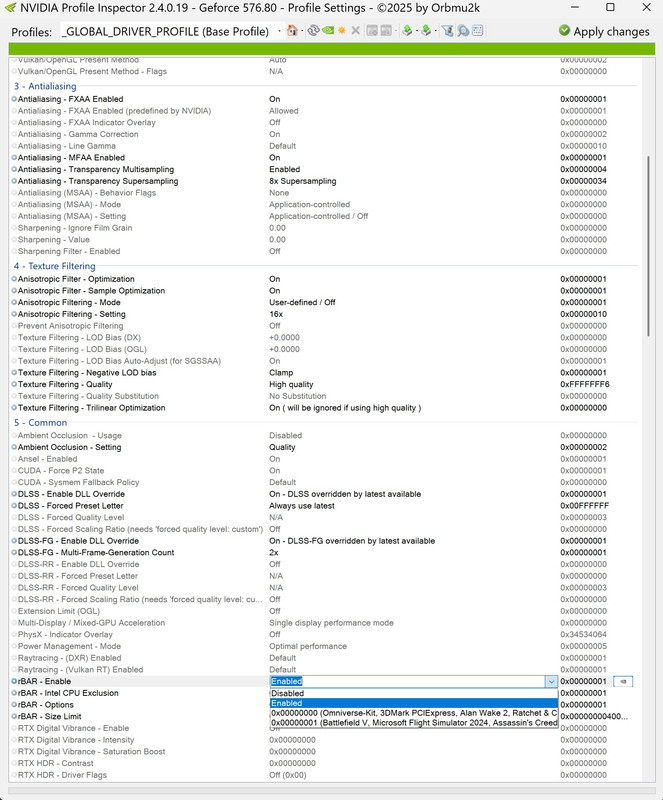Screen dimensions: 663x800
Task: Click the NVIDIA app icon in title bar
Action: 10,8
